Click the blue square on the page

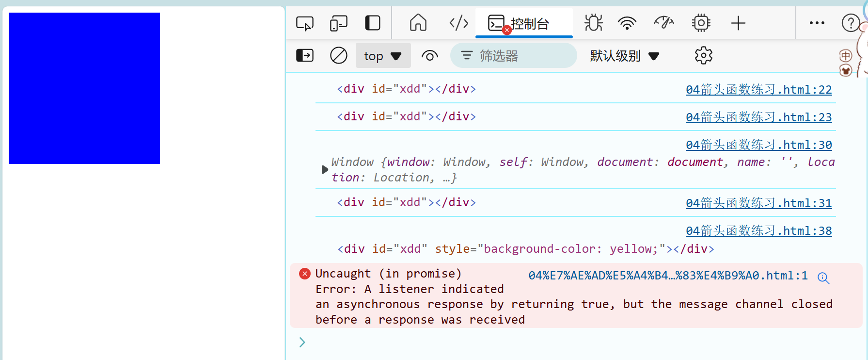[84, 88]
